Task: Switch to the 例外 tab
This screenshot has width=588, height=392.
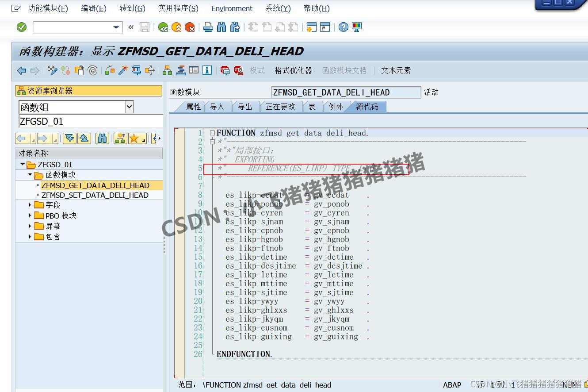Action: coord(336,107)
